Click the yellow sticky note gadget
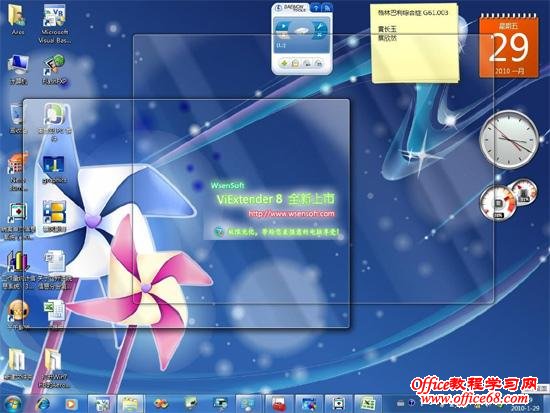 point(415,43)
